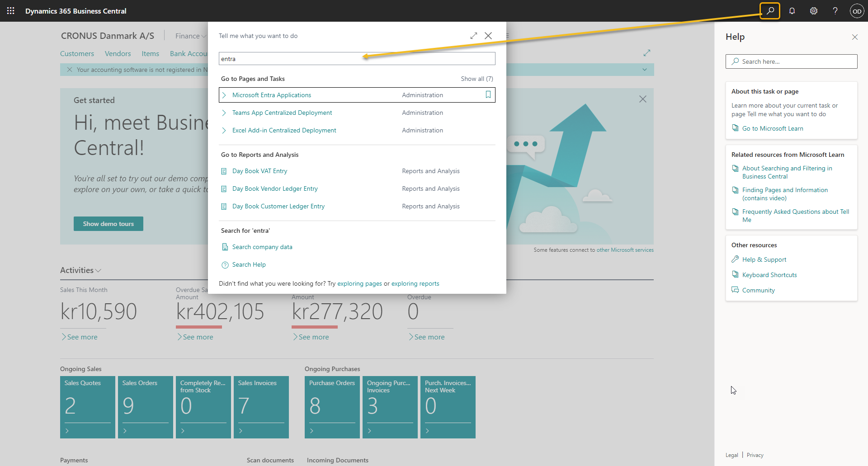Click the Dynamics 365 Business Central title

coord(76,11)
